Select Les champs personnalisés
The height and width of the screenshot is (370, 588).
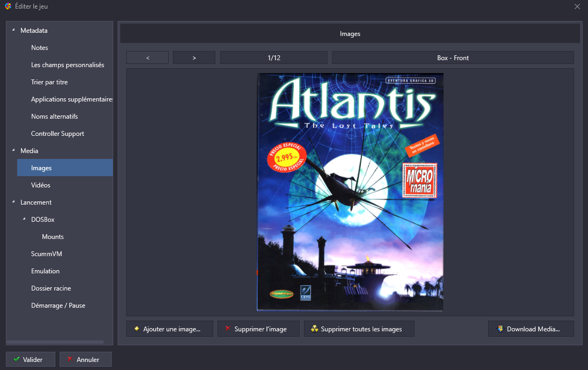click(68, 65)
